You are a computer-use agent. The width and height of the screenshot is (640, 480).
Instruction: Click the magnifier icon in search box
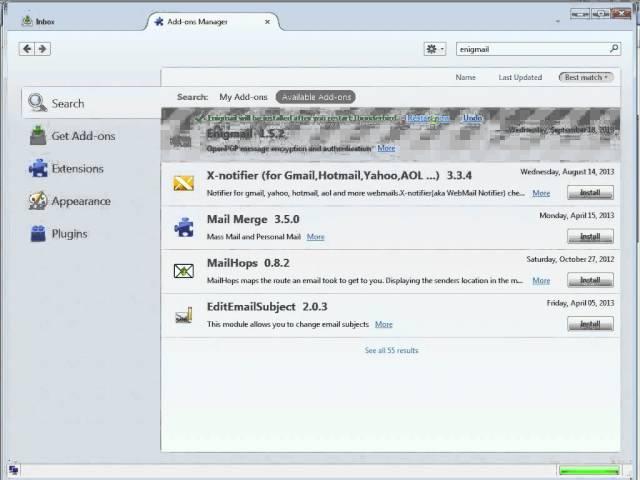(x=614, y=49)
